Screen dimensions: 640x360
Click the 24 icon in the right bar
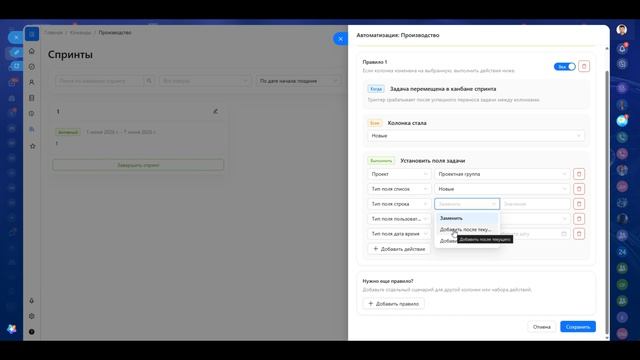622,252
